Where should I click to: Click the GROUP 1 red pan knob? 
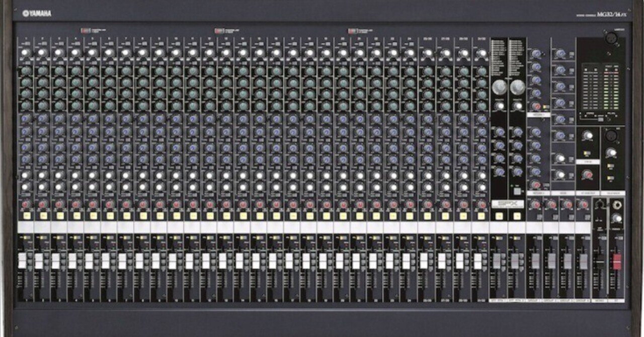coord(535,204)
